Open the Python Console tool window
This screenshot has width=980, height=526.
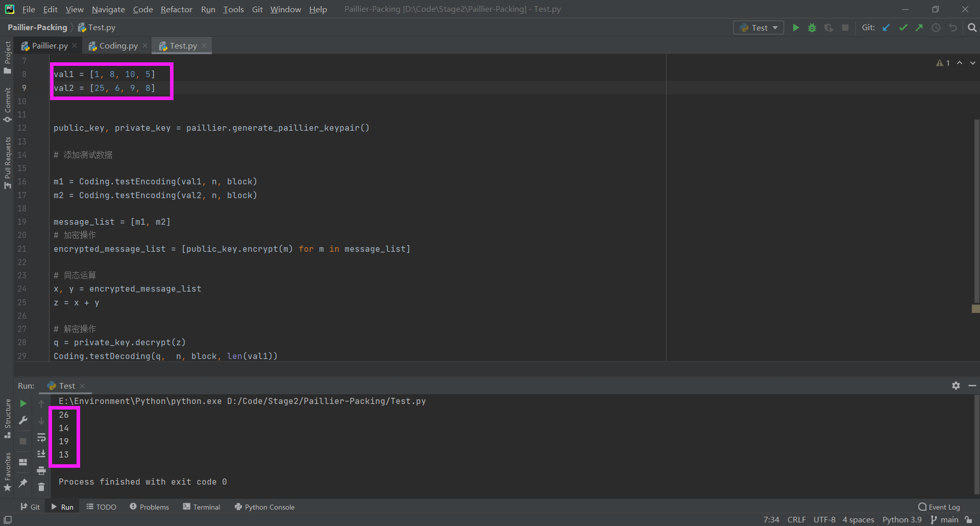[264, 507]
